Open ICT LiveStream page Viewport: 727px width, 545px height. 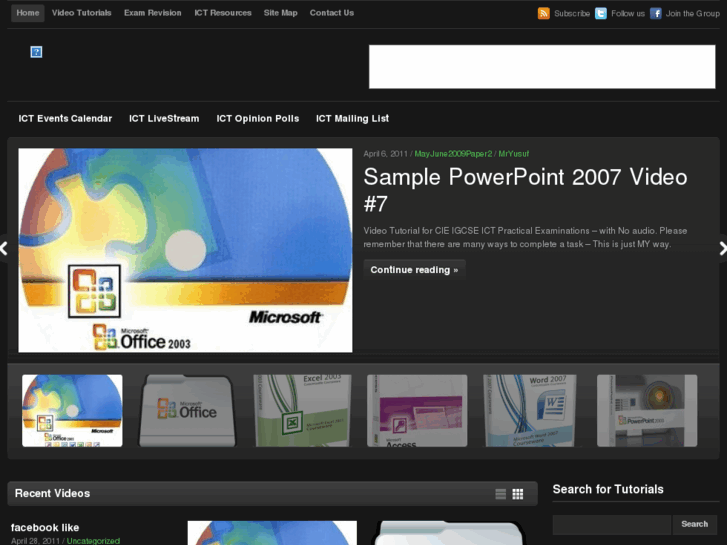pyautogui.click(x=164, y=119)
